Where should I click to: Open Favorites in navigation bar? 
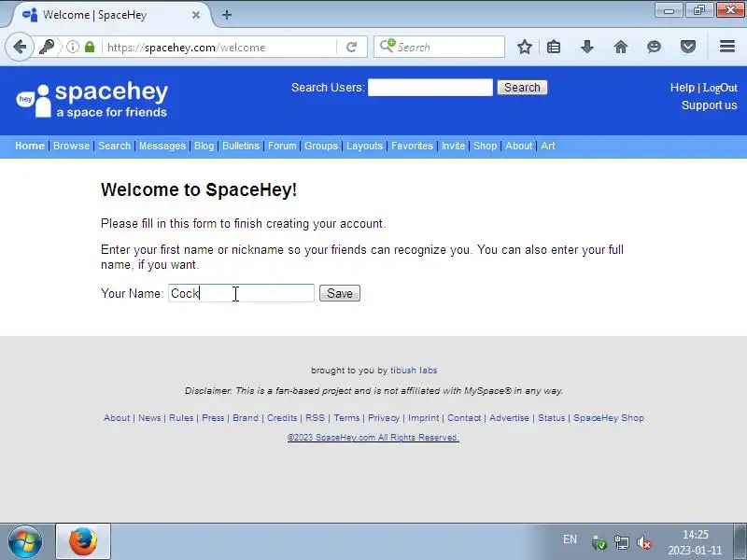click(x=412, y=146)
